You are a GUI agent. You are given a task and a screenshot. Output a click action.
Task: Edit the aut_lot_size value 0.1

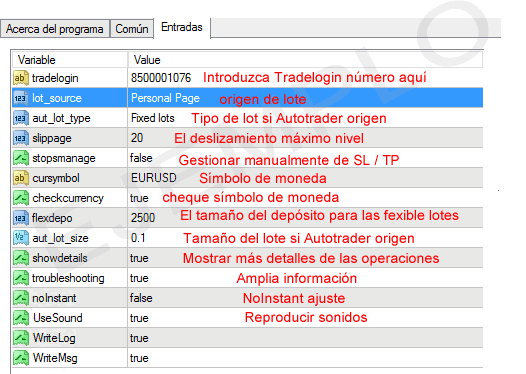(x=138, y=238)
